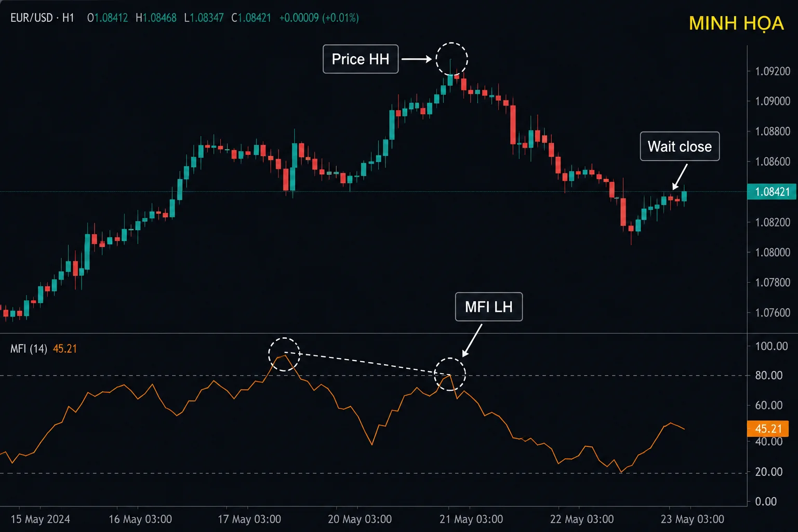Click the 60.00 MFI axis label
The image size is (798, 532).
coord(769,405)
